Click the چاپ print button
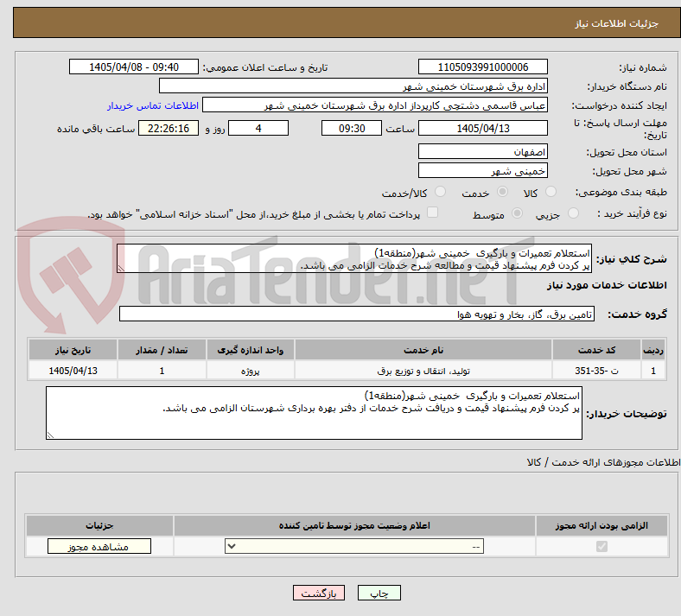Image resolution: width=681 pixels, height=616 pixels. [x=379, y=593]
